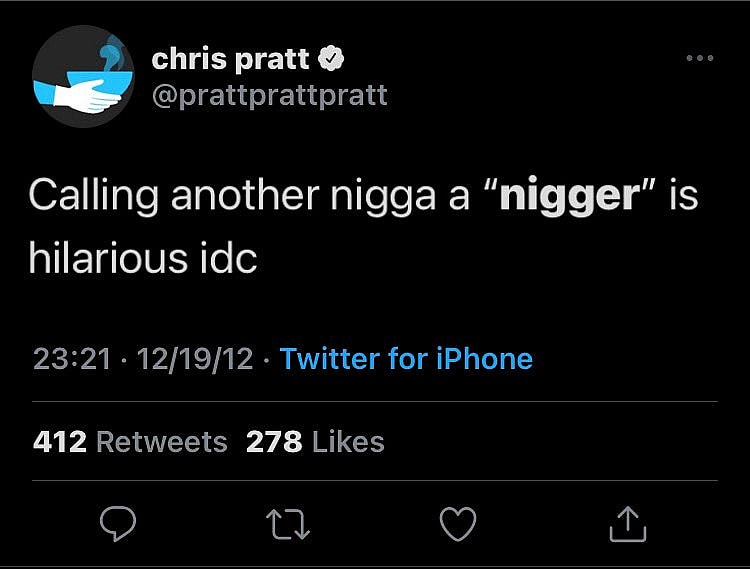Open the share tweet icon
750x569 pixels.
629,523
